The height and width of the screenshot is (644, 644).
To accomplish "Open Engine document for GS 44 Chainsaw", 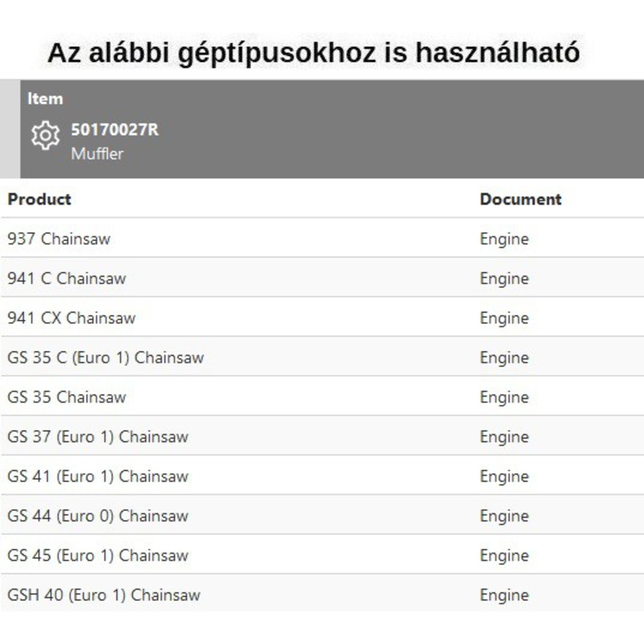I will click(504, 516).
